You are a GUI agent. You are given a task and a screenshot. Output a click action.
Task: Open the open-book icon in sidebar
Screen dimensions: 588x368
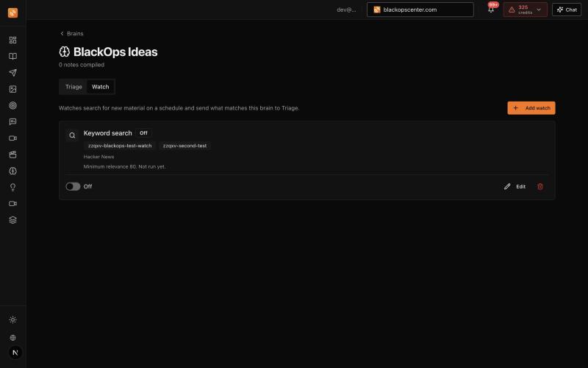(x=12, y=57)
